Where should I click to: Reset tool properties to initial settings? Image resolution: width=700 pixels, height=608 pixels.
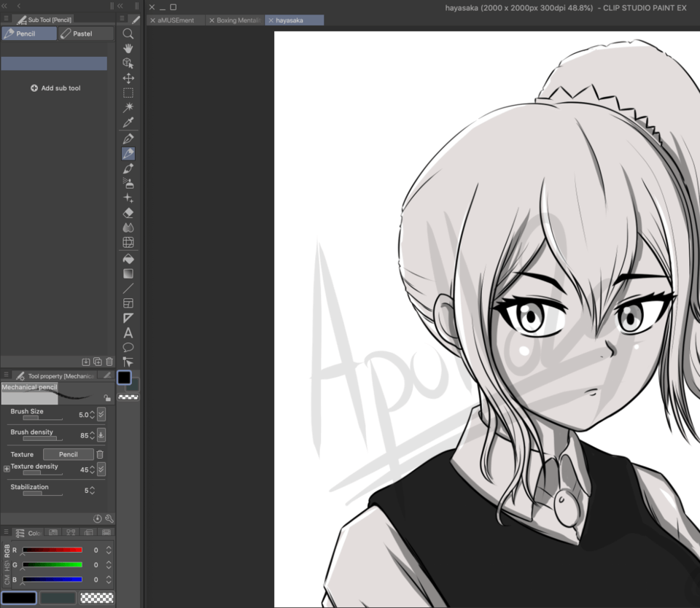pyautogui.click(x=97, y=518)
